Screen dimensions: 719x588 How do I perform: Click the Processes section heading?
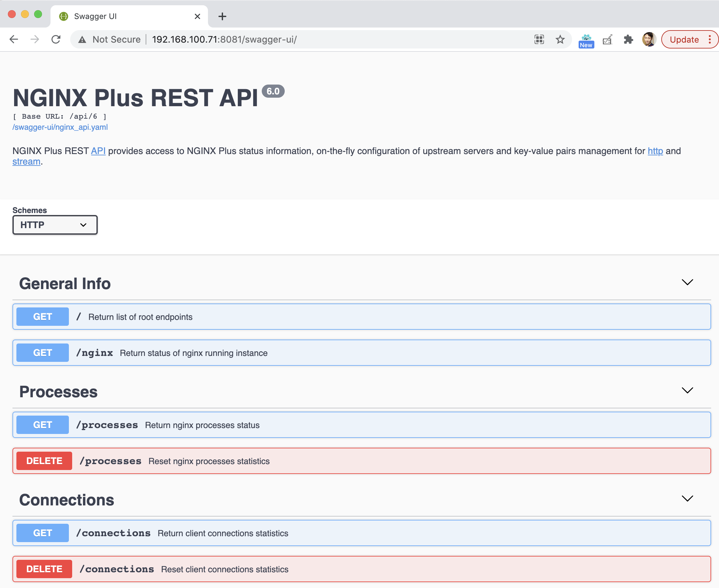[x=58, y=392]
